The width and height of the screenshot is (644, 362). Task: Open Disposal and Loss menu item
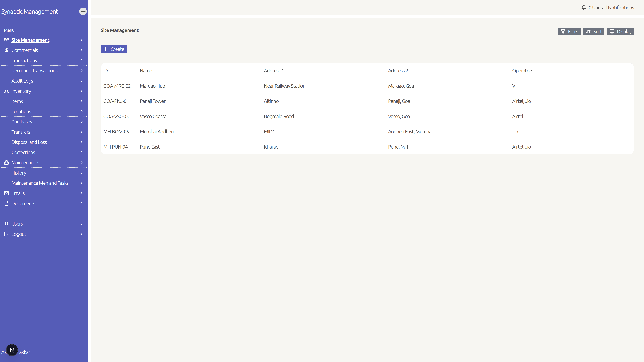[44, 142]
